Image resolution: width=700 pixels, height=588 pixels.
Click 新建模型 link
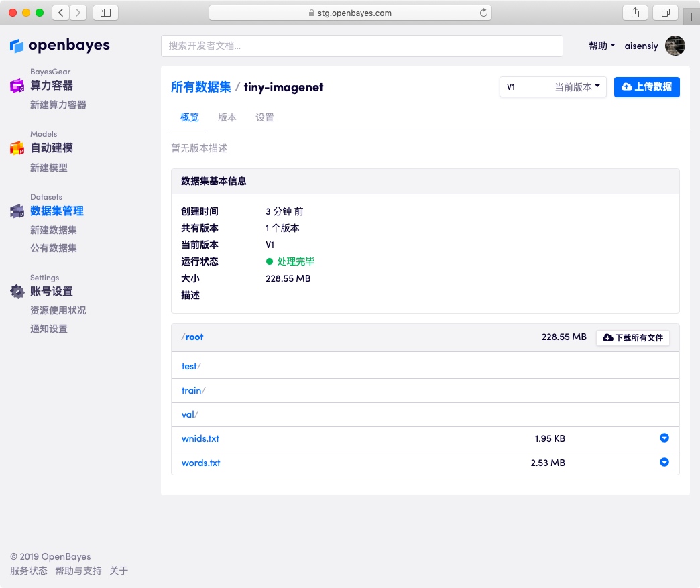[x=49, y=168]
